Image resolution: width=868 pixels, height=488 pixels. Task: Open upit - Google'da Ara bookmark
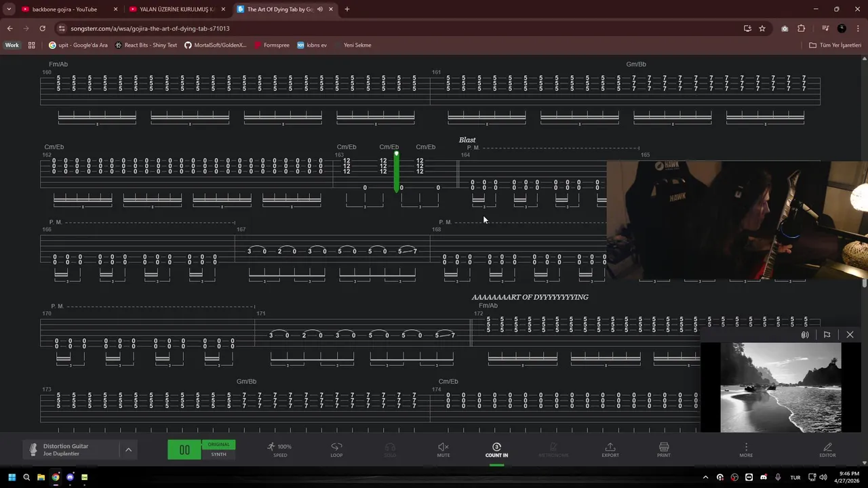coord(78,45)
